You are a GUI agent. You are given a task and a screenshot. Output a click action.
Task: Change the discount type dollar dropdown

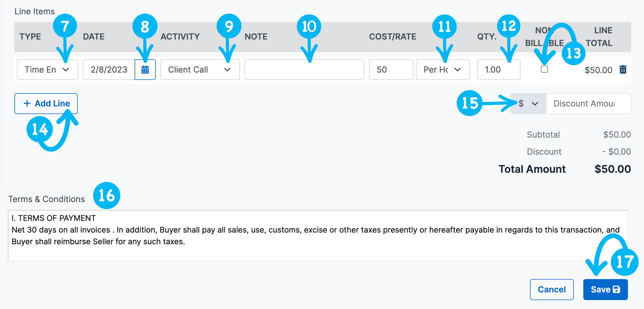(x=528, y=103)
